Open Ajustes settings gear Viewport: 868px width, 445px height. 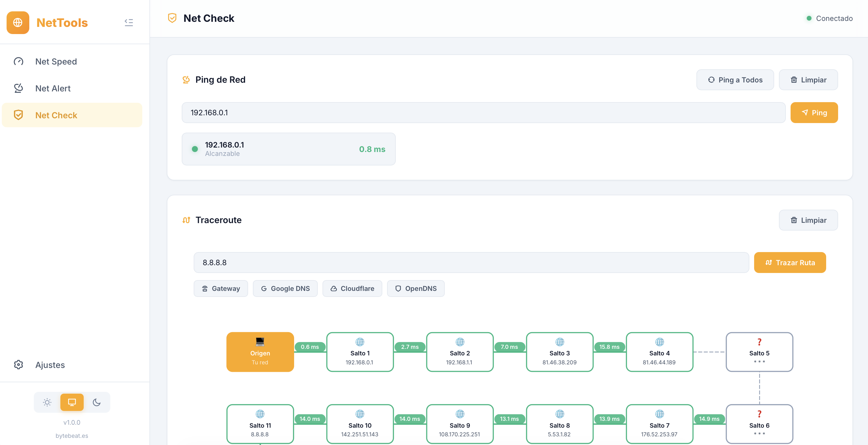[x=19, y=365]
